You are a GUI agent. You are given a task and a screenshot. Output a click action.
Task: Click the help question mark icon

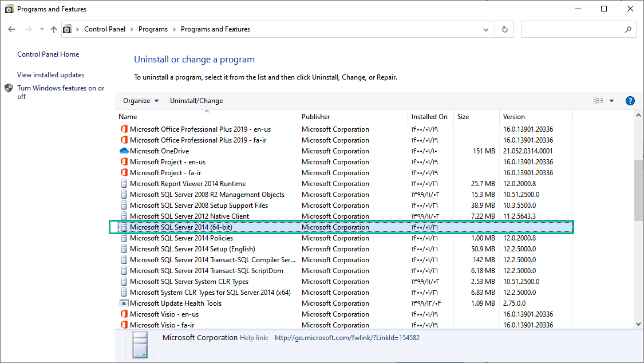click(x=630, y=101)
